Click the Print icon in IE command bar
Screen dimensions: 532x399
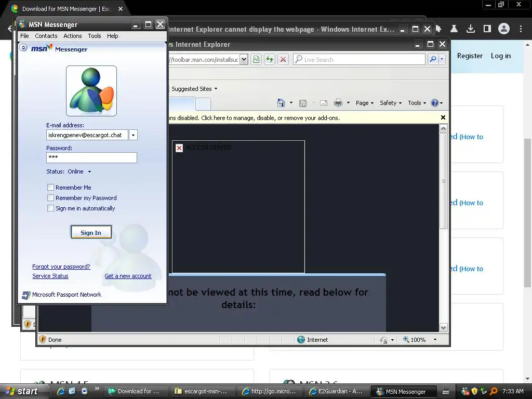point(338,103)
